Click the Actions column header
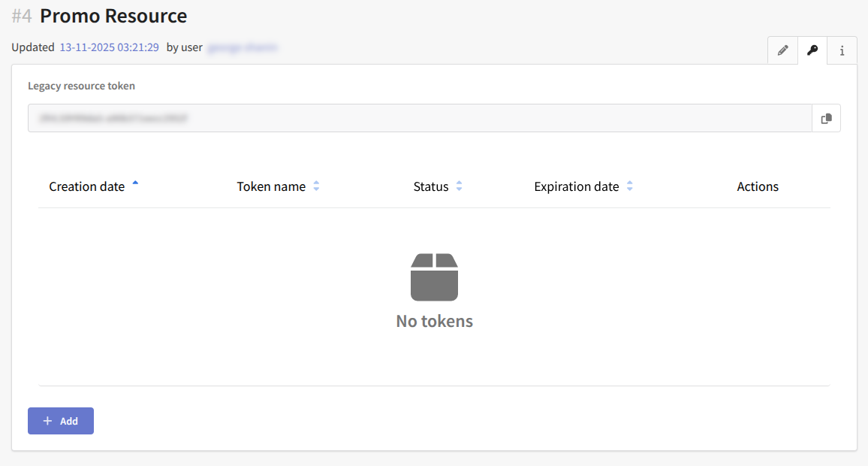 pyautogui.click(x=757, y=186)
